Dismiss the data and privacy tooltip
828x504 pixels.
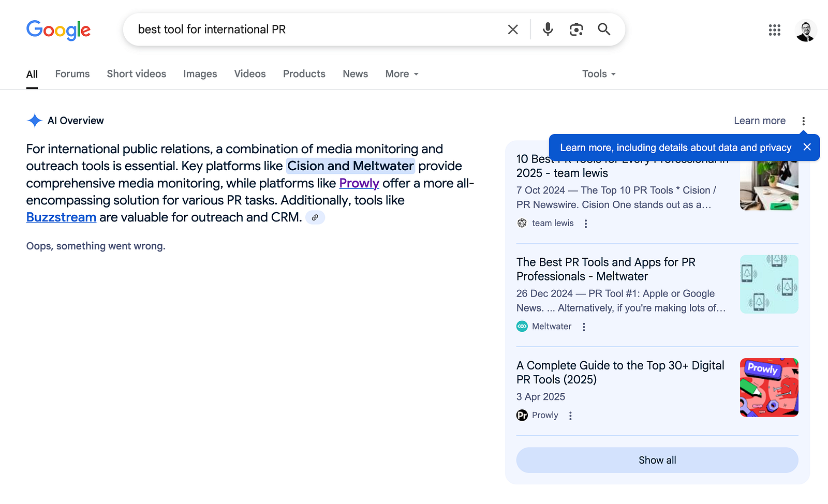807,147
